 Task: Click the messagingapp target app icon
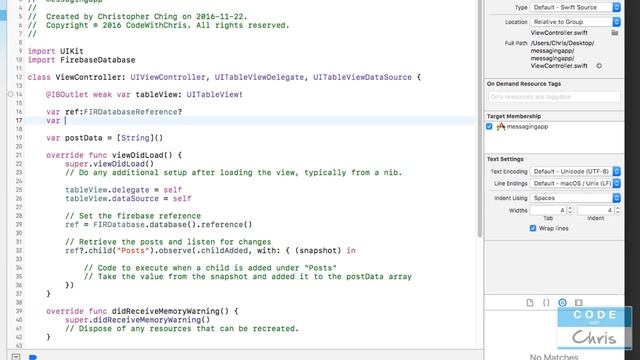coord(500,127)
